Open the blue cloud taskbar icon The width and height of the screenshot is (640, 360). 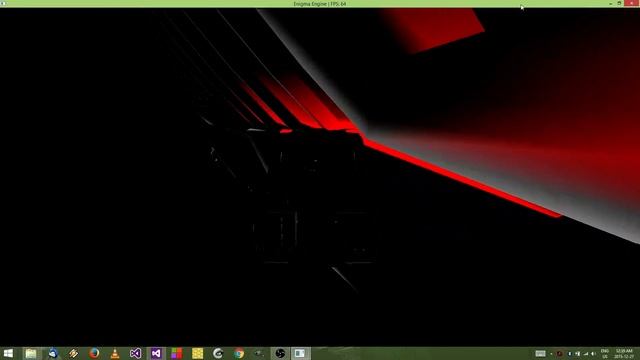53,353
